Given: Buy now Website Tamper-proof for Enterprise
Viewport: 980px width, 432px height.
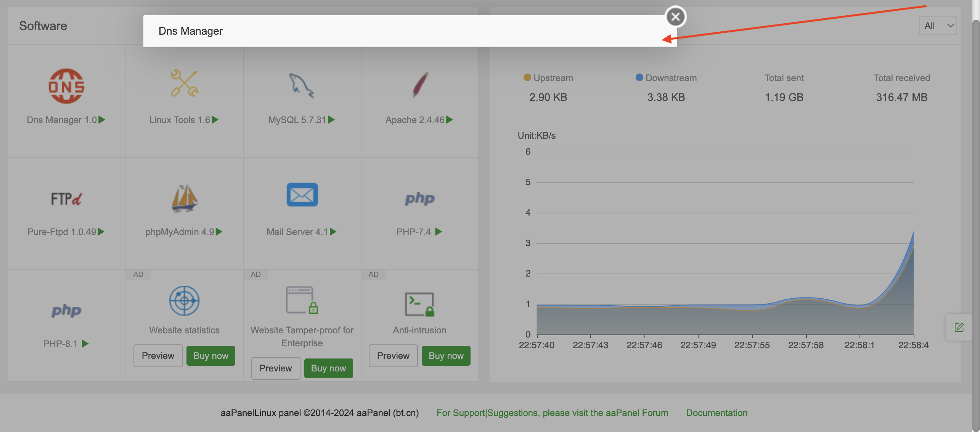Looking at the screenshot, I should pos(328,368).
